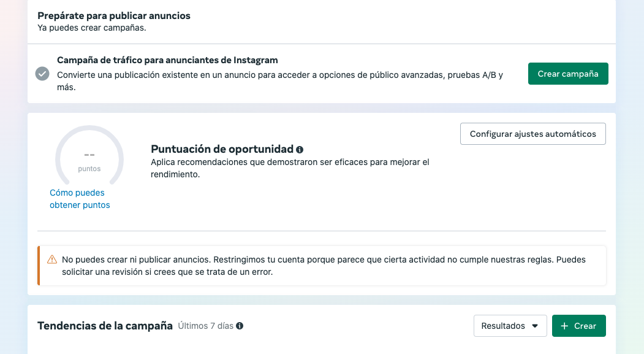Expand the Resultados metric selector
644x354 pixels.
click(x=510, y=326)
